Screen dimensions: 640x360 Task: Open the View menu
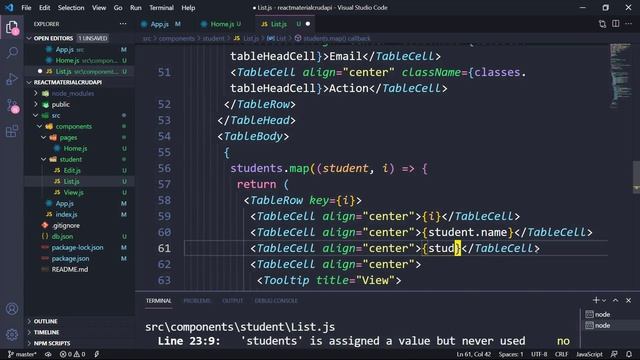(99, 8)
